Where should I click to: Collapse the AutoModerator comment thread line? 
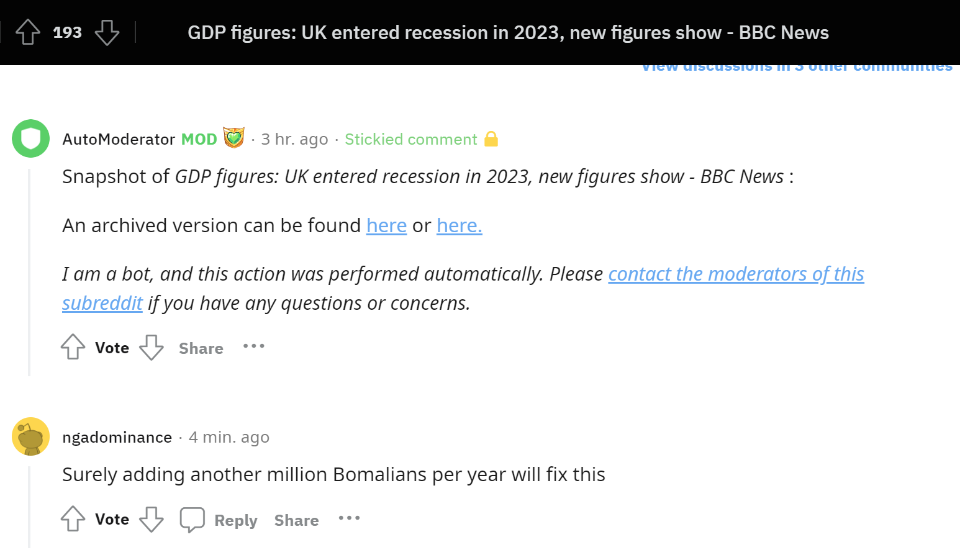pos(29,272)
